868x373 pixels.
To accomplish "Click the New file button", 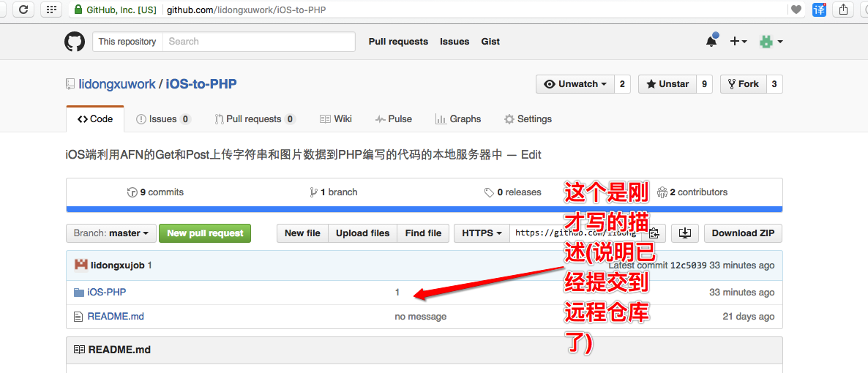I will [x=302, y=233].
